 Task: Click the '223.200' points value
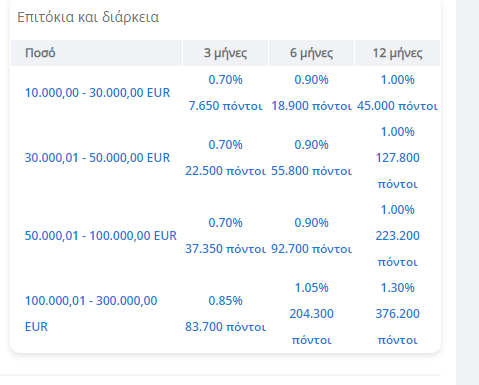(x=397, y=236)
